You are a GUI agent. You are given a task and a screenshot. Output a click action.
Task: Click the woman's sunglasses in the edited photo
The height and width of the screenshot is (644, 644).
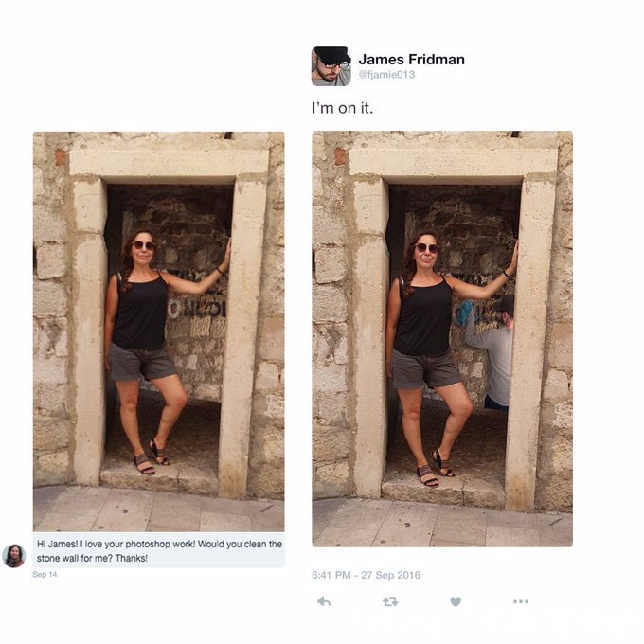[x=427, y=248]
